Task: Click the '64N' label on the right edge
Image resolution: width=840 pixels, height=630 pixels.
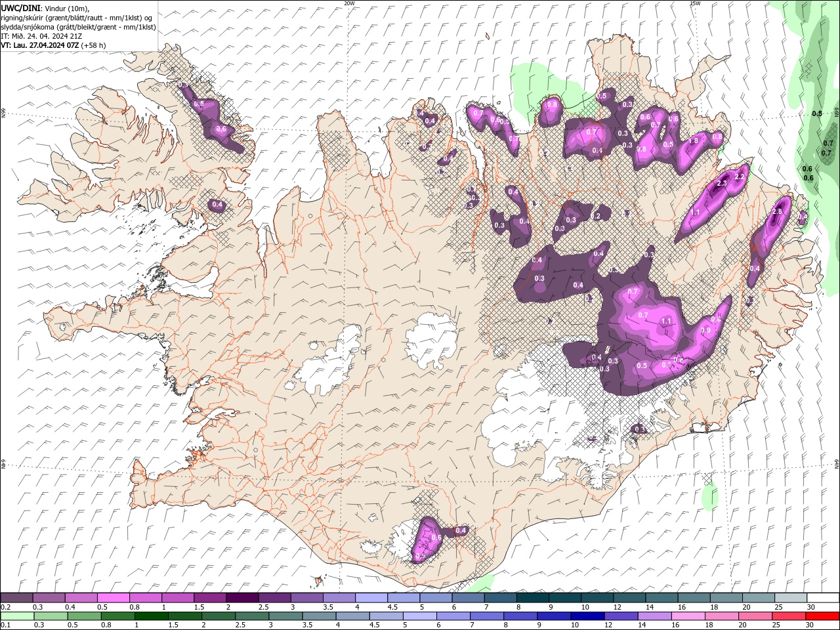Action: (x=837, y=463)
